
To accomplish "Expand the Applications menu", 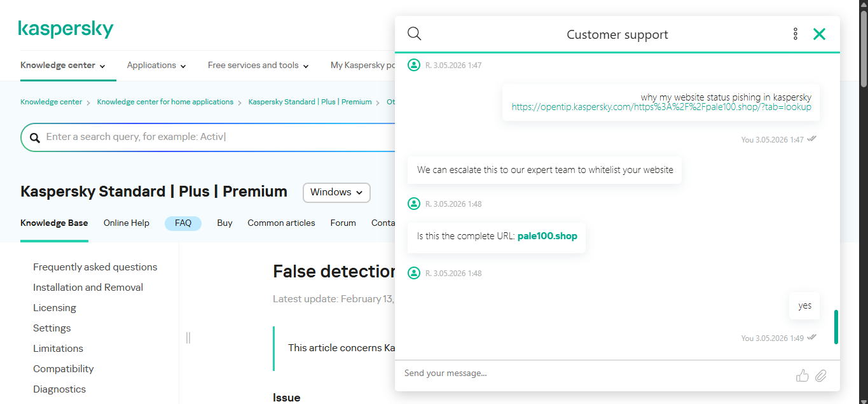I will coord(156,66).
